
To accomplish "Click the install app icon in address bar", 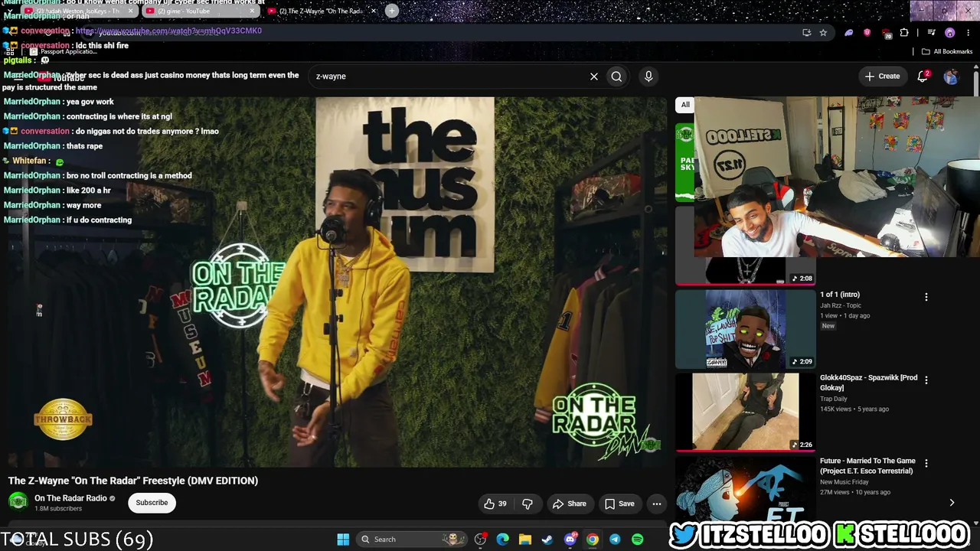I will click(x=806, y=33).
